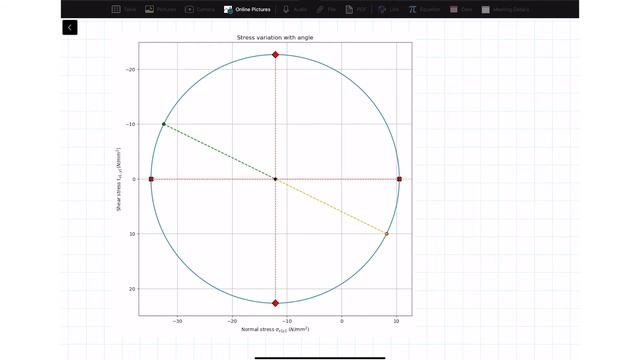Choose Online Pictures in the toolbar
This screenshot has height=360, width=640.
(247, 9)
